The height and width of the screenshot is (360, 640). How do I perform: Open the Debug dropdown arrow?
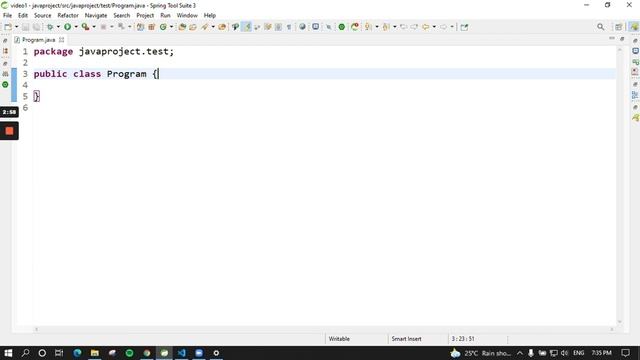pyautogui.click(x=58, y=27)
